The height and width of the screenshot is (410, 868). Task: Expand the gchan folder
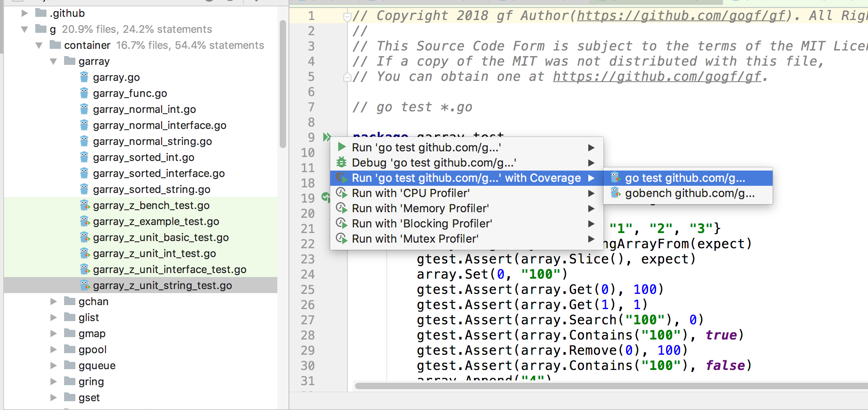tap(53, 301)
